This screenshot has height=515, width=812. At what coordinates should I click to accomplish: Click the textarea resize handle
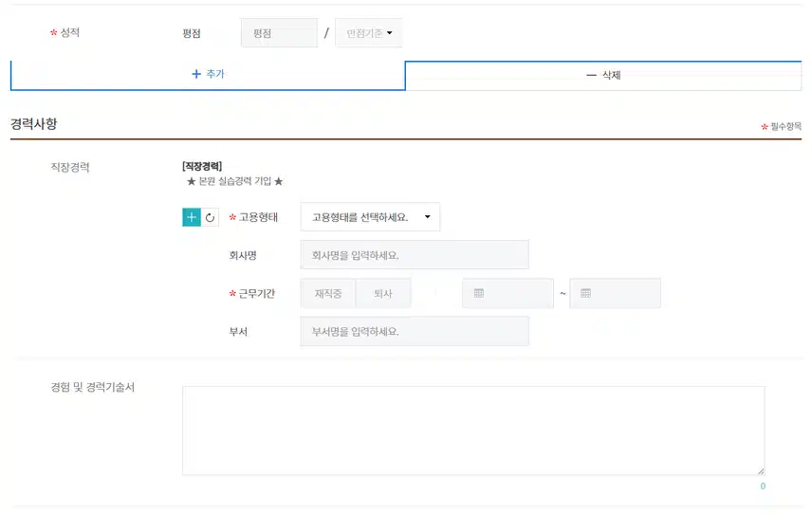761,471
